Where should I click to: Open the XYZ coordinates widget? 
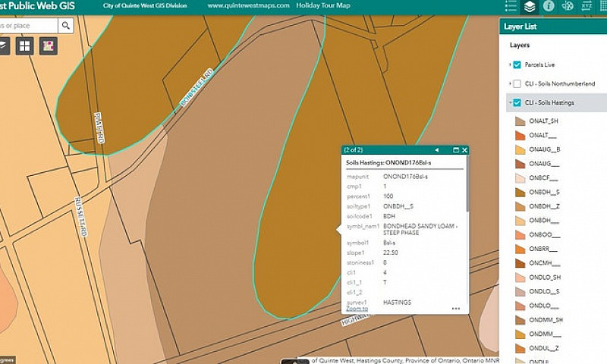click(587, 6)
